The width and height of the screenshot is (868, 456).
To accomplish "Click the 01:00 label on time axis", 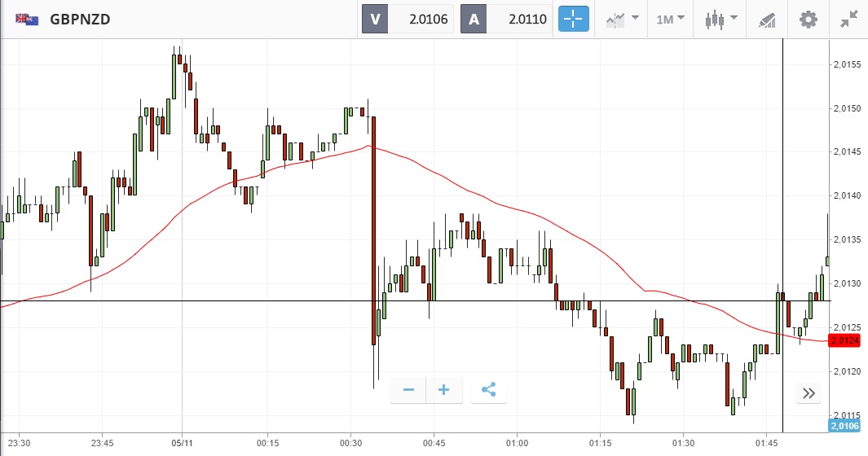I will click(x=518, y=443).
